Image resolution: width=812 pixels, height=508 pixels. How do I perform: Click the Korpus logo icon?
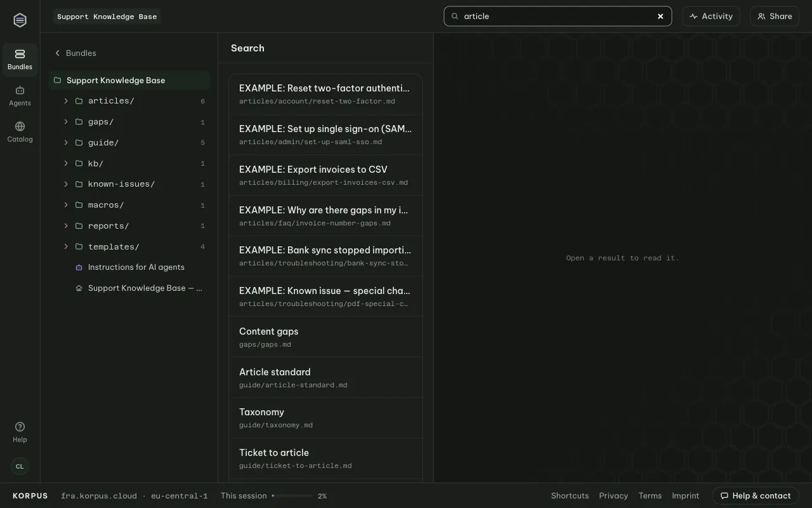[x=20, y=20]
